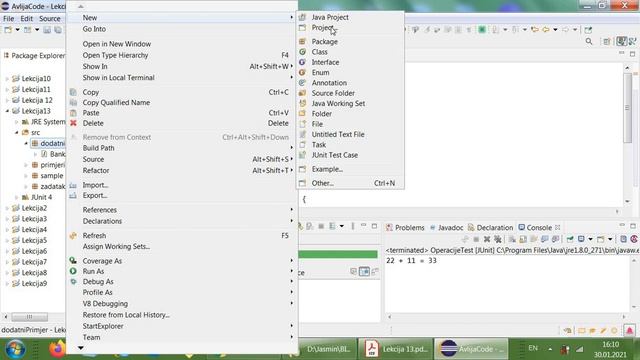Select Open Type Hierarchy
This screenshot has width=640, height=360.
tap(115, 55)
